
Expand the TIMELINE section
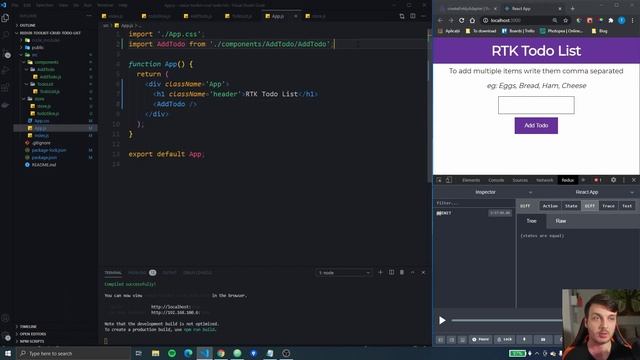55,327
